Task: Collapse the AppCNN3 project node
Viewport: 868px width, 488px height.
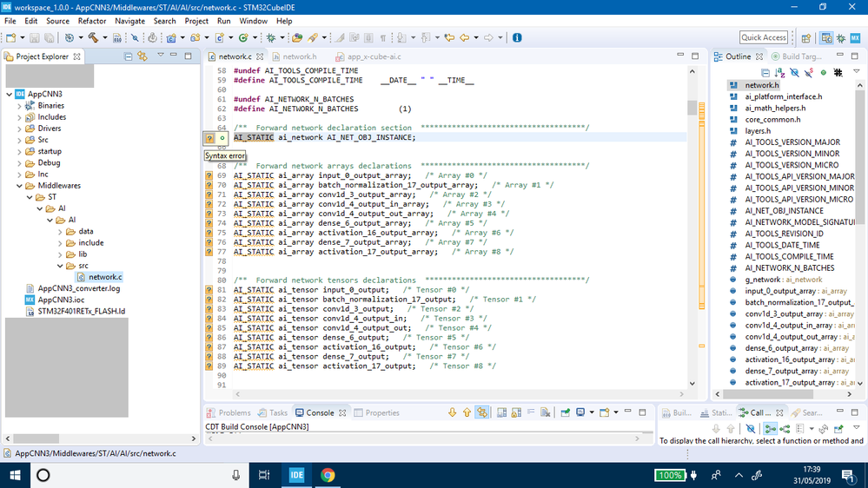Action: pyautogui.click(x=10, y=94)
